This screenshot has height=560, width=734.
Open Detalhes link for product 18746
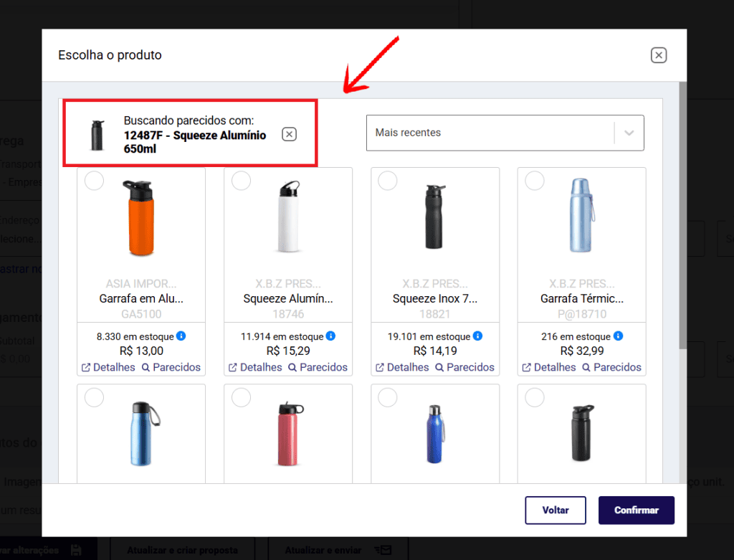click(x=255, y=368)
